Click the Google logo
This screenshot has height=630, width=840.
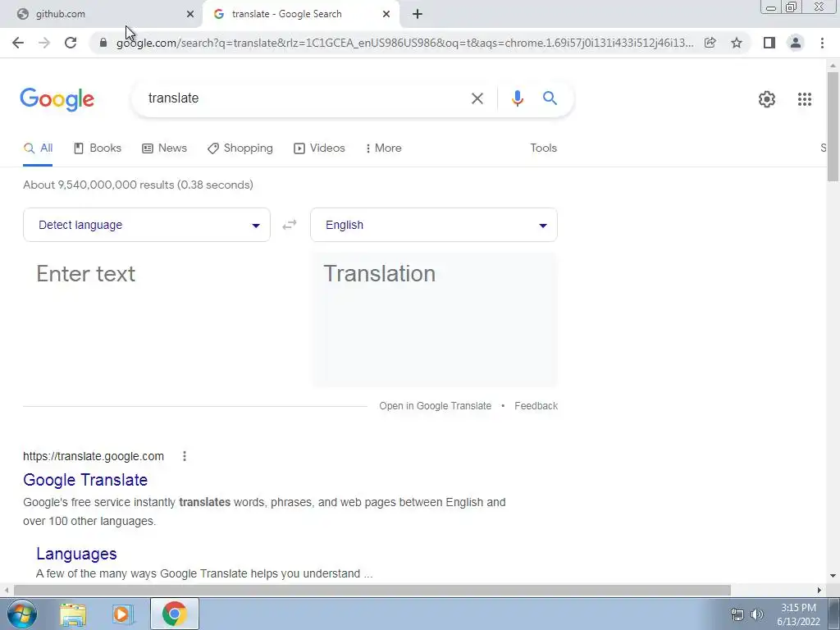[x=57, y=99]
